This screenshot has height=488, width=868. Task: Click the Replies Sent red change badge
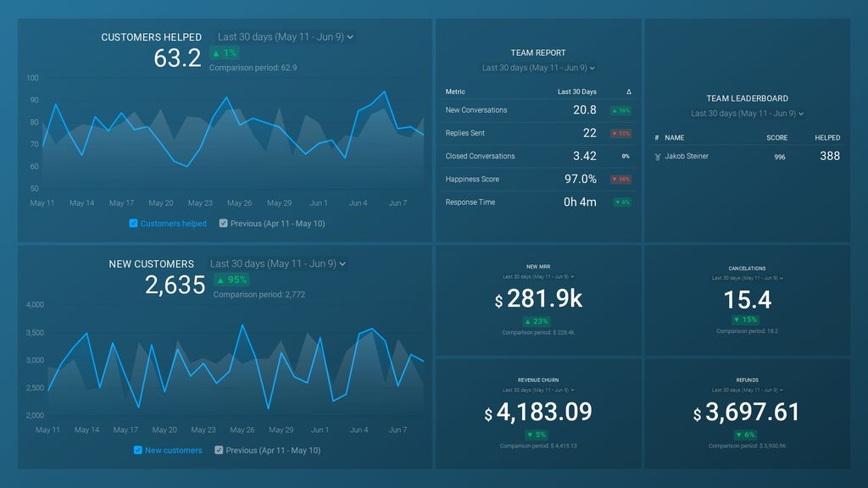coord(621,133)
